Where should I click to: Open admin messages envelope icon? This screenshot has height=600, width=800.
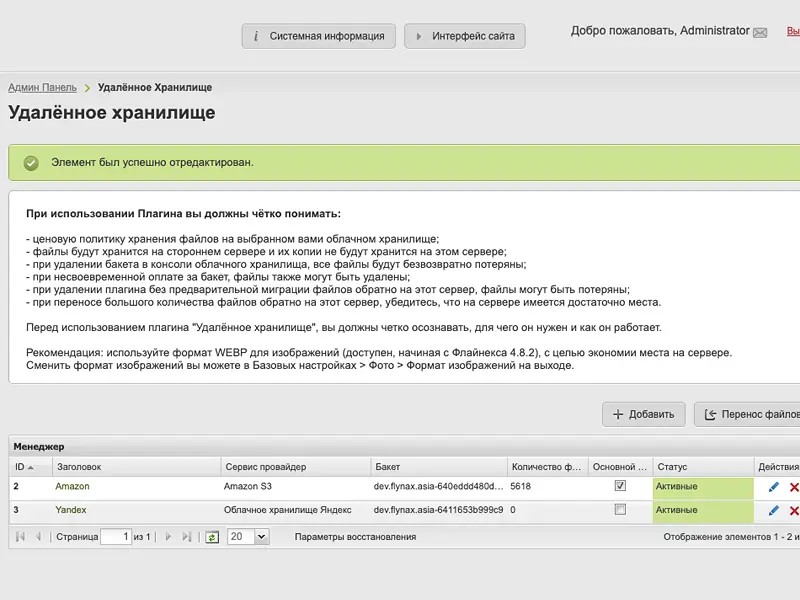tap(760, 33)
